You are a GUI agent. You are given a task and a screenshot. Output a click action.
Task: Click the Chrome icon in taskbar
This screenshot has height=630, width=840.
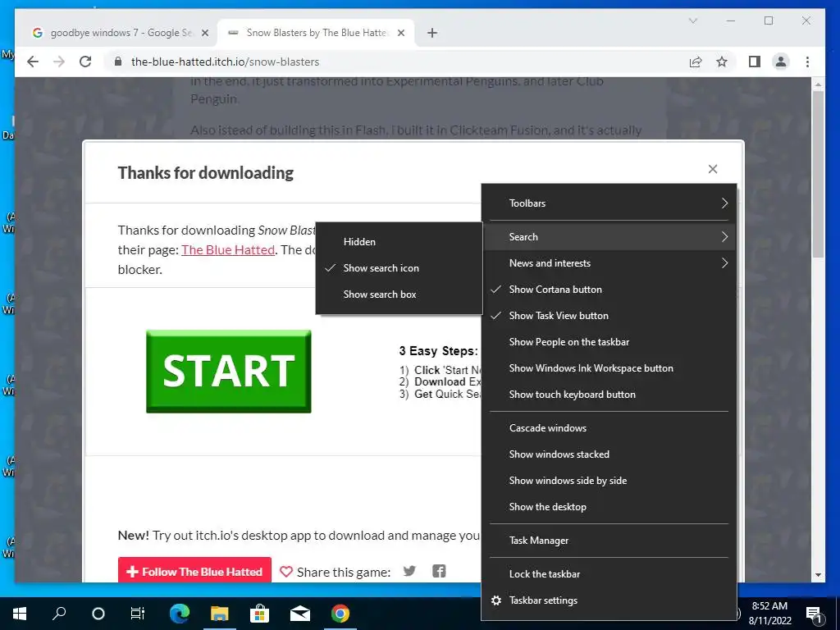coord(340,614)
